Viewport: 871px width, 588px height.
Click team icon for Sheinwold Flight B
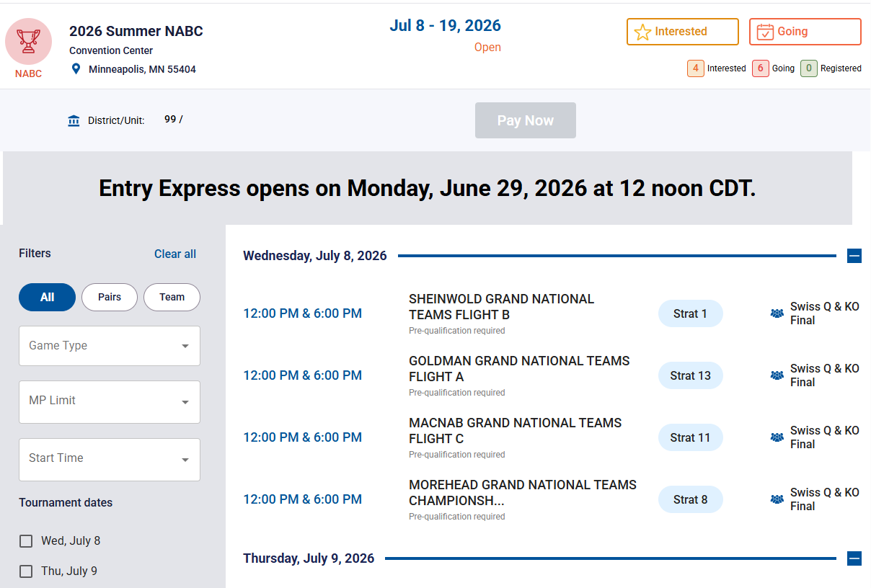[x=777, y=313]
